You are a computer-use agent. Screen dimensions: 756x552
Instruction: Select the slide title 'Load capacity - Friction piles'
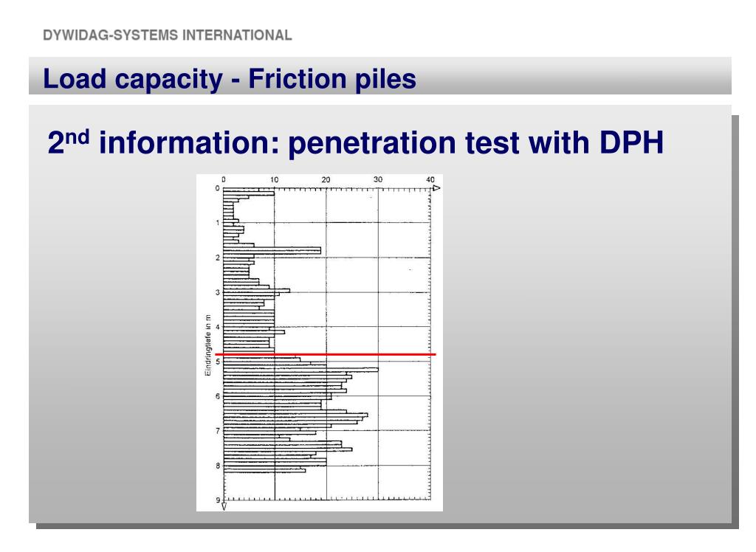tap(230, 78)
